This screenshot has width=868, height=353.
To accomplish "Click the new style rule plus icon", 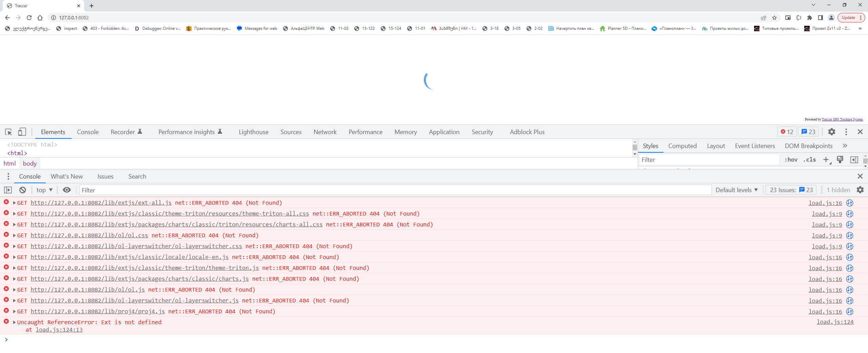I will click(x=826, y=160).
